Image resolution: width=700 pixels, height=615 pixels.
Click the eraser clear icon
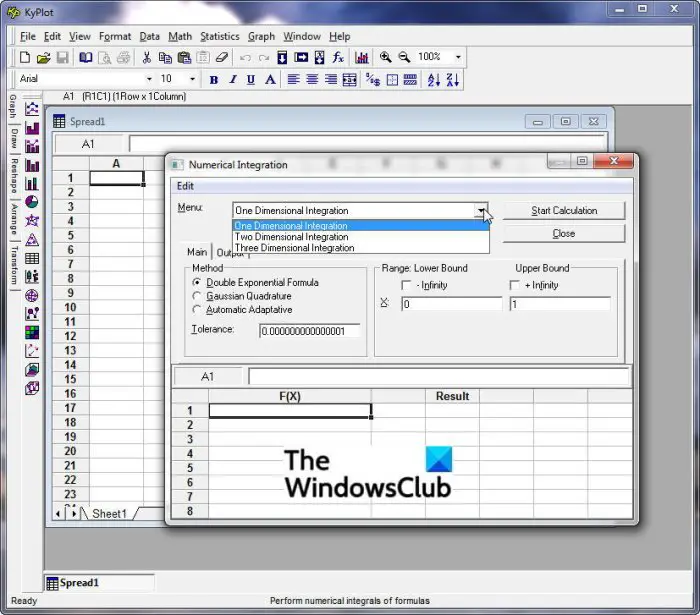pos(222,58)
